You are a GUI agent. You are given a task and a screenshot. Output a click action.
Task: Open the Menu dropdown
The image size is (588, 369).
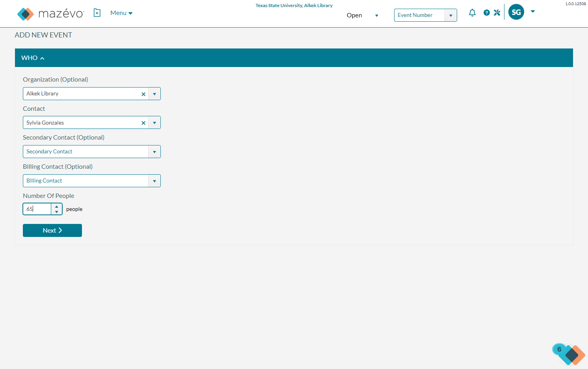point(121,13)
